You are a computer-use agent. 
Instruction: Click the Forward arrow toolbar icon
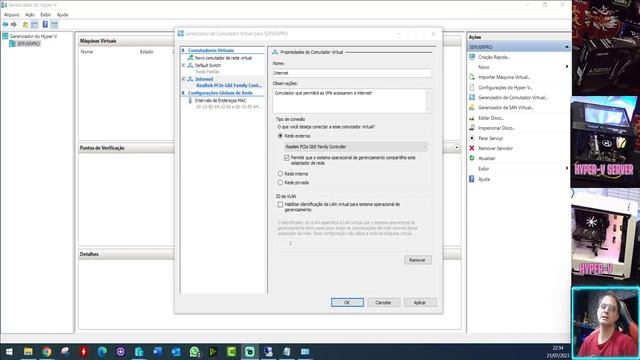[14, 24]
